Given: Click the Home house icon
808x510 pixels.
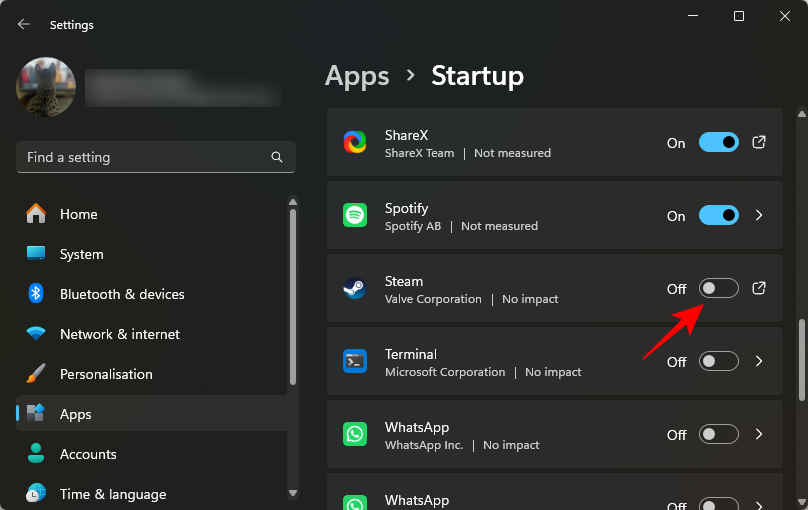Looking at the screenshot, I should pos(36,213).
